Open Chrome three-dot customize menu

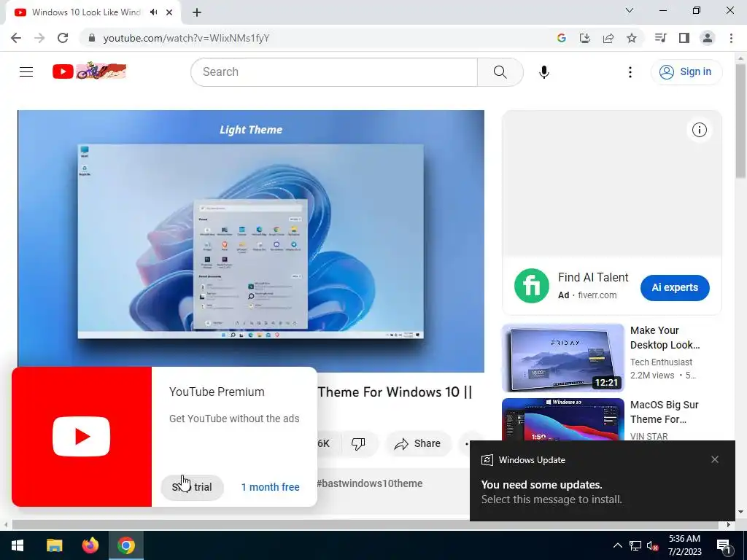[731, 38]
